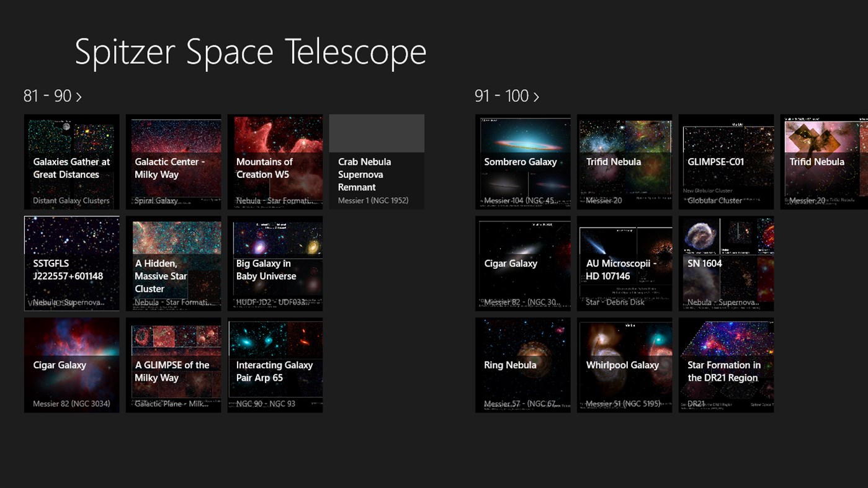Image resolution: width=868 pixels, height=488 pixels.
Task: Open the SN 1604 supernova image
Action: 726,263
